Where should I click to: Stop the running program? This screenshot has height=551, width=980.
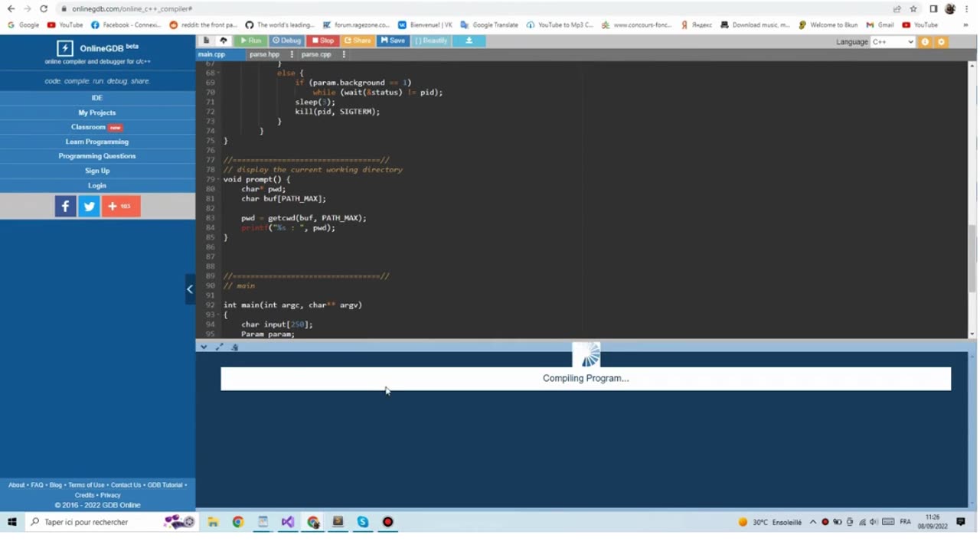tap(323, 41)
